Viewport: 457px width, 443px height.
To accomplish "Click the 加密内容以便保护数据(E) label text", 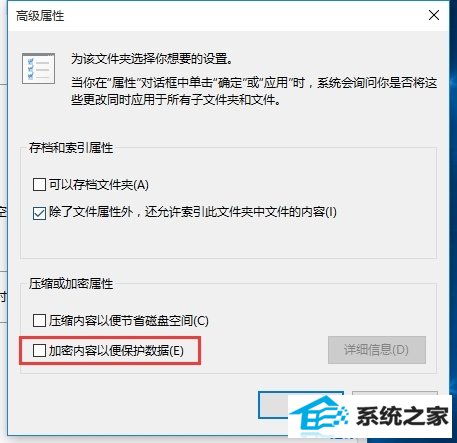I will point(116,350).
